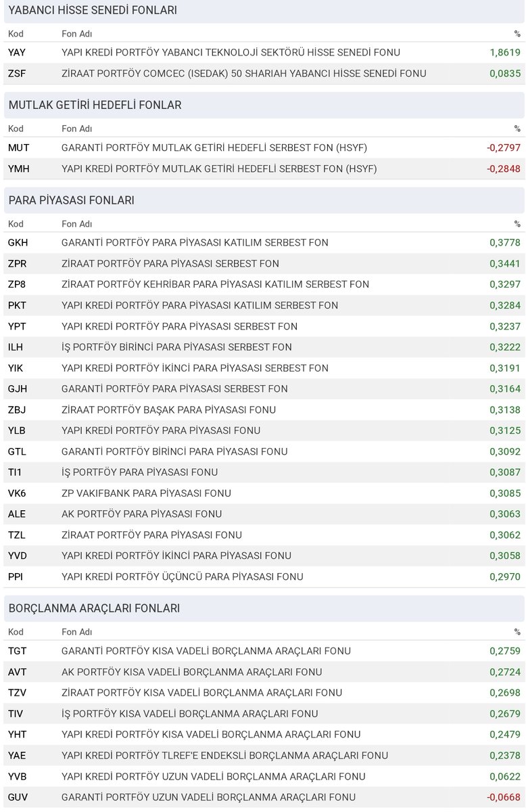This screenshot has height=812, width=526.
Task: Click the ZP8 fund code
Action: [x=18, y=284]
